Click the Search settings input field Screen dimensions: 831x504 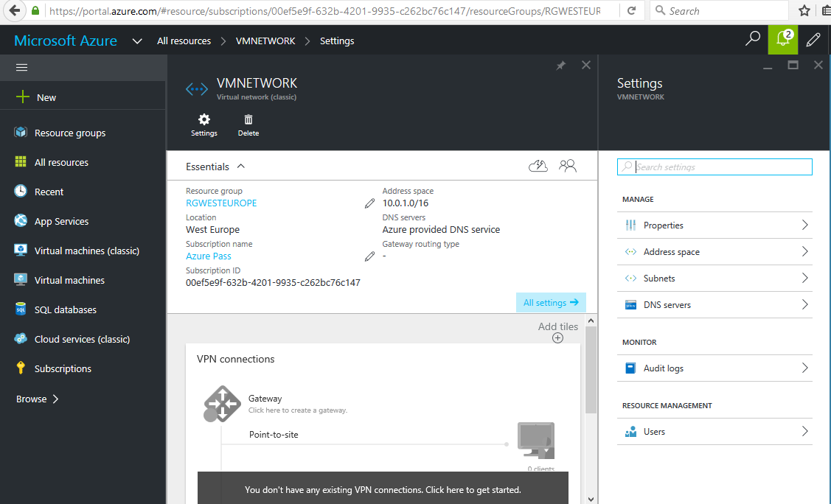(x=714, y=167)
